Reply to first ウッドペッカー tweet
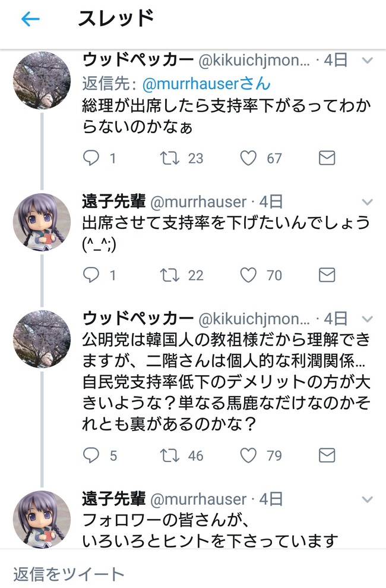 click(x=91, y=158)
